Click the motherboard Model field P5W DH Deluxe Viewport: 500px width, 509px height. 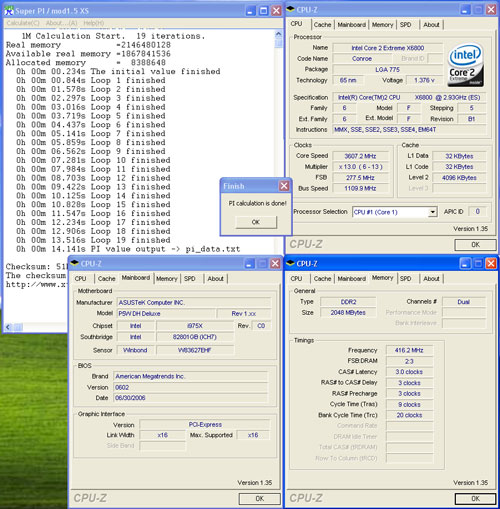166,314
